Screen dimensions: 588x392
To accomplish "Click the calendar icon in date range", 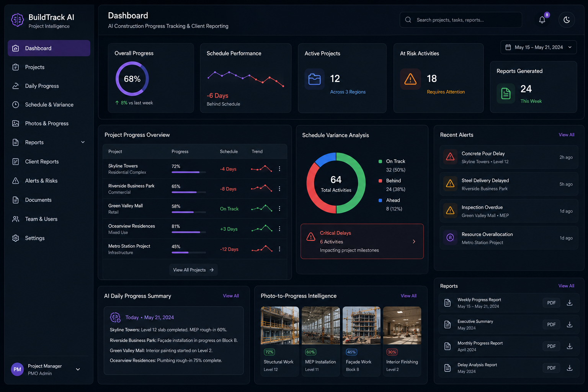I will [508, 47].
